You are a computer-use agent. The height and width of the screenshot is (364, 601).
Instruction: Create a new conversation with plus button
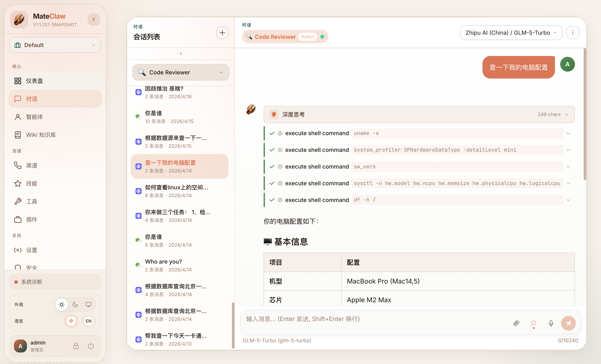[x=222, y=33]
